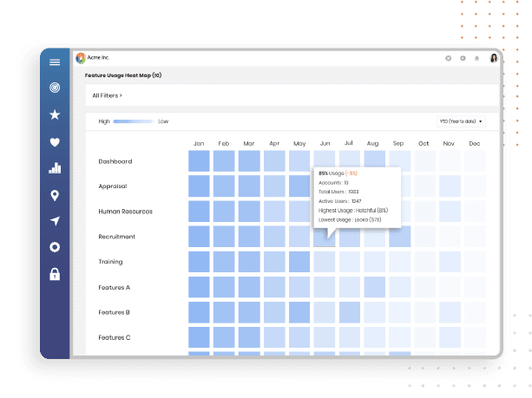This screenshot has height=398, width=532.
Task: Click the Lowest Usage line in tooltip
Action: (x=350, y=220)
